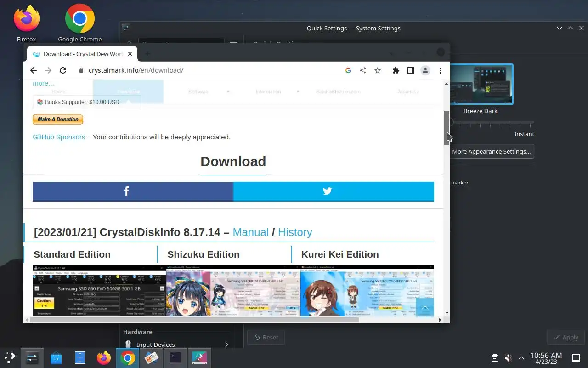The image size is (588, 368).
Task: Launch Google Chrome from the desktop icon
Action: tap(80, 23)
